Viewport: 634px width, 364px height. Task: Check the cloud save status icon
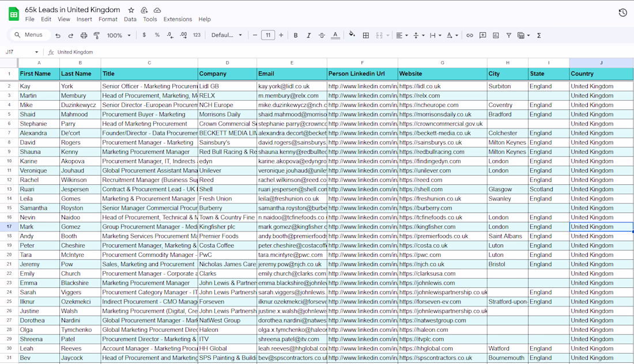157,10
